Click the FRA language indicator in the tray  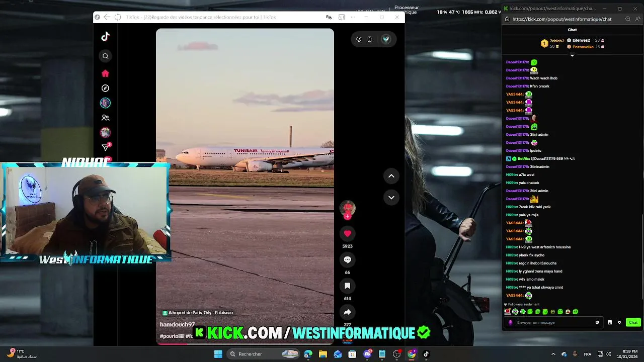[x=588, y=354]
